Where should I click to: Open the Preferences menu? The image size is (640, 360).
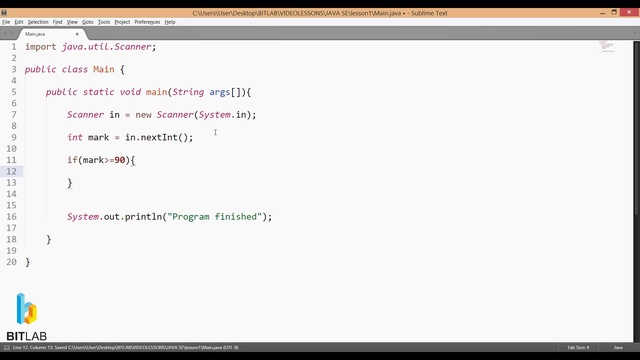(x=147, y=22)
